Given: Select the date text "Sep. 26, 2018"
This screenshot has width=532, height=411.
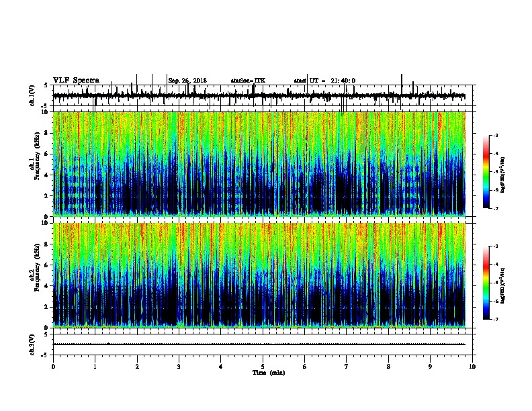Looking at the screenshot, I should (x=187, y=81).
